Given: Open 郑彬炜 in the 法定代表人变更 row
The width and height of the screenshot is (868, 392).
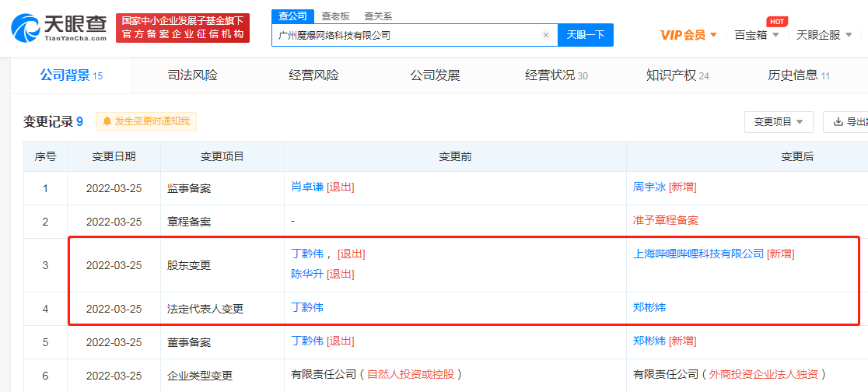Looking at the screenshot, I should [649, 306].
